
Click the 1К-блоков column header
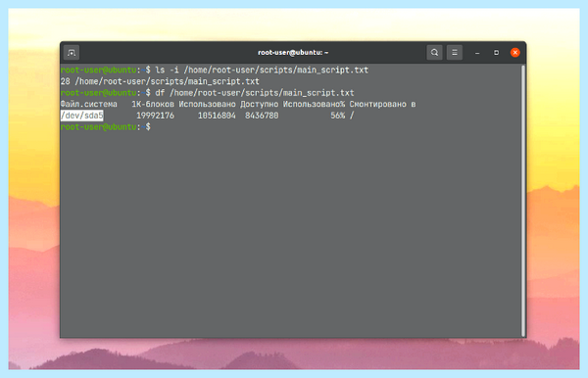coord(153,104)
